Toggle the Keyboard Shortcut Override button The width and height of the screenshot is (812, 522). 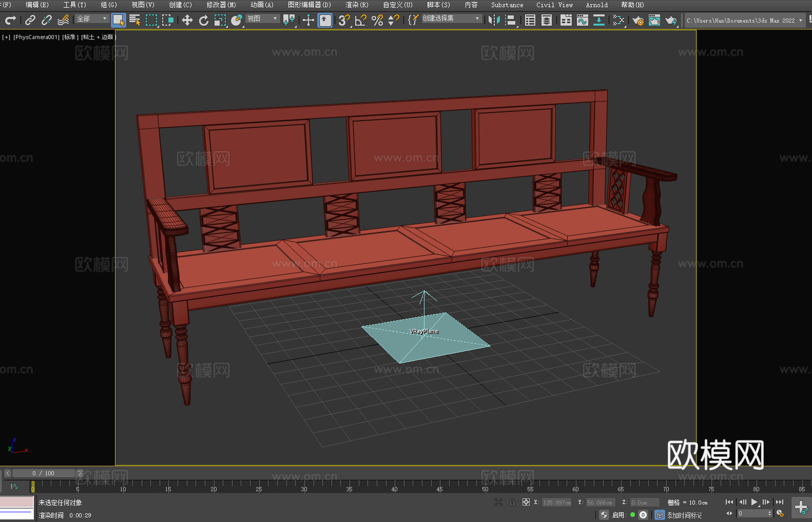pyautogui.click(x=325, y=20)
